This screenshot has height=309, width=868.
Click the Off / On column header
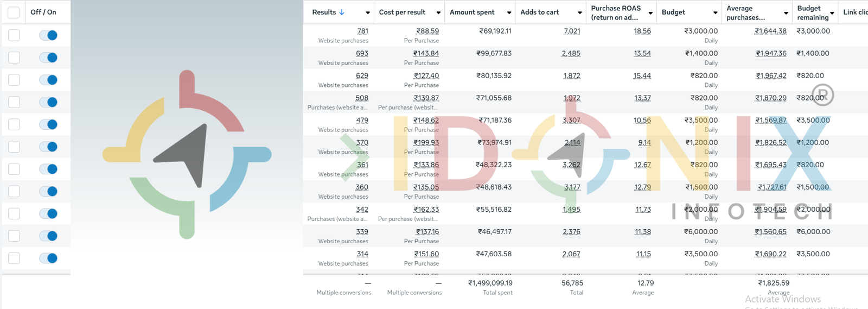43,12
